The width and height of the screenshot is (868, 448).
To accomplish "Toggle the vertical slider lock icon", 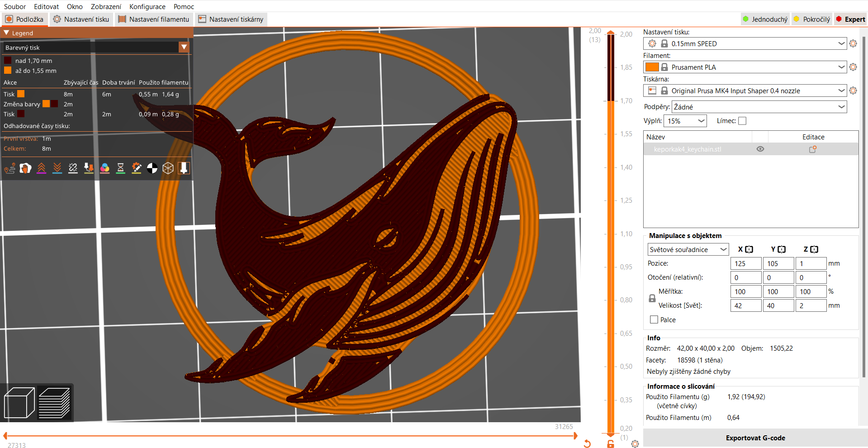I will [611, 444].
